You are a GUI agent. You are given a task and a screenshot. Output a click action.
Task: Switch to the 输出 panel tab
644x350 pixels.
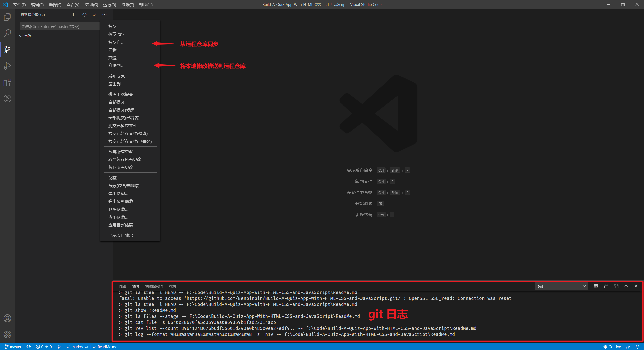[135, 286]
